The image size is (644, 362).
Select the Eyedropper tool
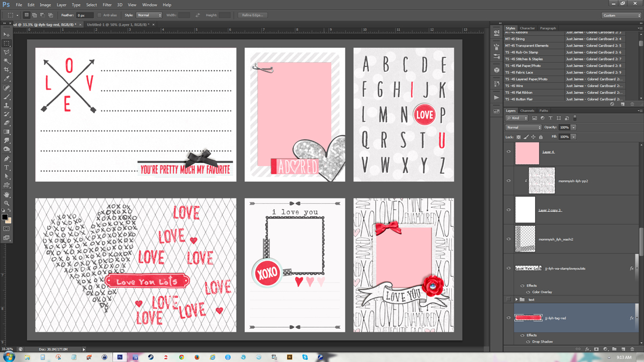point(7,79)
